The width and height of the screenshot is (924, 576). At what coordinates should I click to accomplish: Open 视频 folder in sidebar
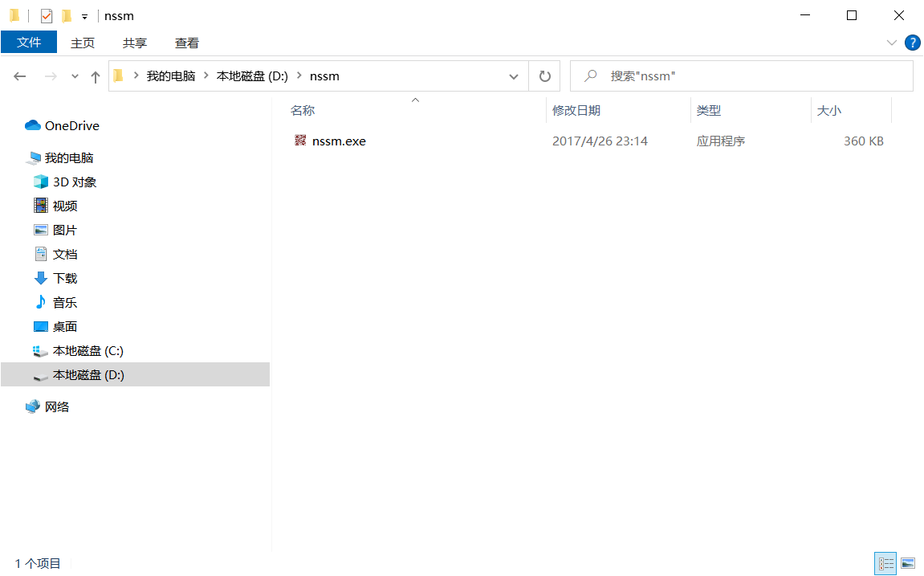65,206
